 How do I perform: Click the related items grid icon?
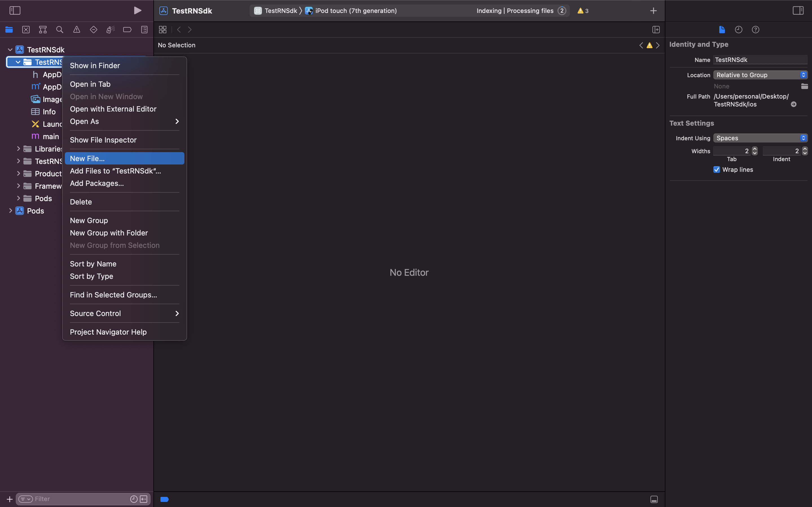point(163,30)
